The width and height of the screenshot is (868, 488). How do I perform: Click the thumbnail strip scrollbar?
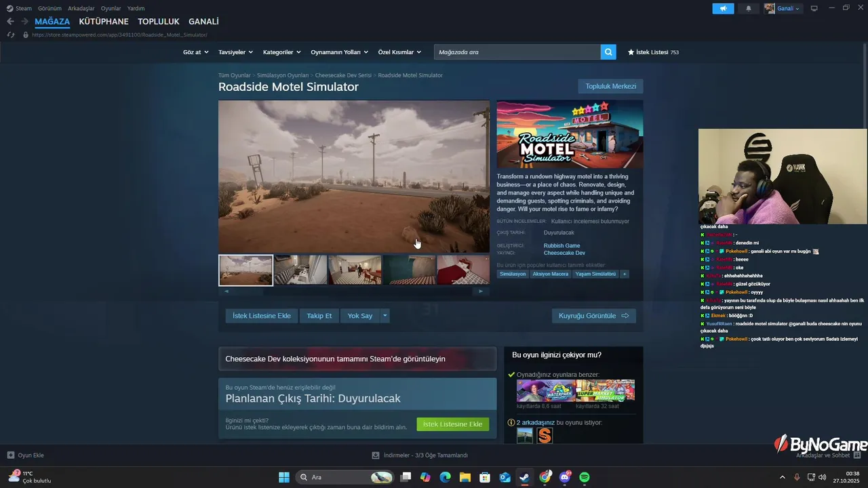tap(354, 291)
